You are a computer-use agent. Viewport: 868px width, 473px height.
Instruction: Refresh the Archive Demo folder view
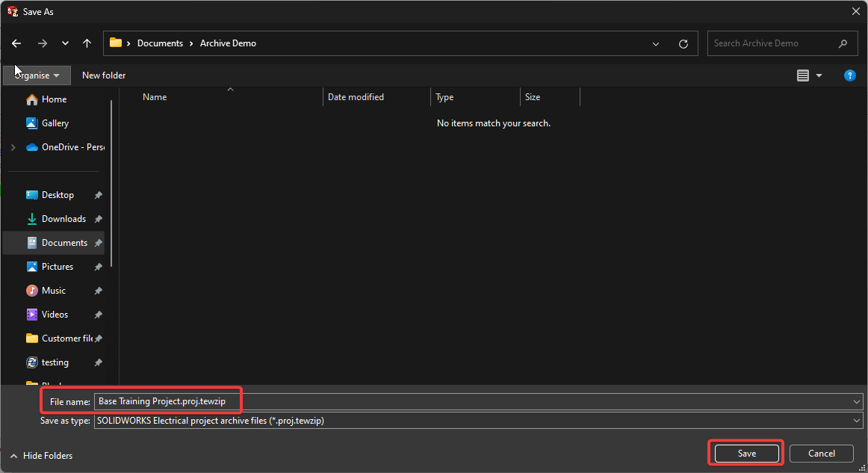point(683,44)
